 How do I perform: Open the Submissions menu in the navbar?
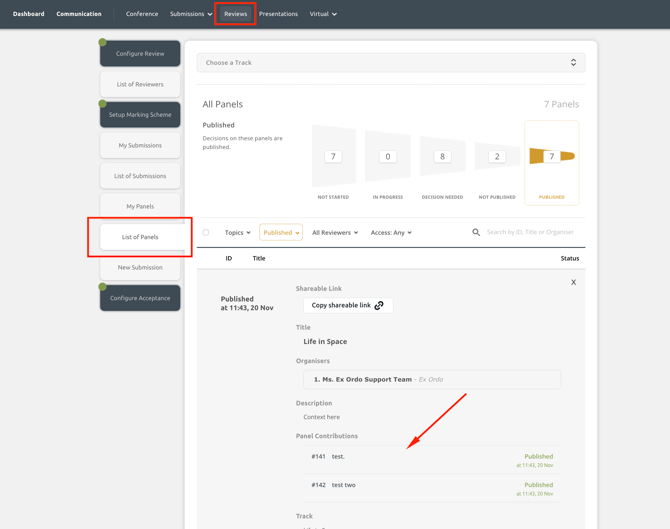[190, 14]
